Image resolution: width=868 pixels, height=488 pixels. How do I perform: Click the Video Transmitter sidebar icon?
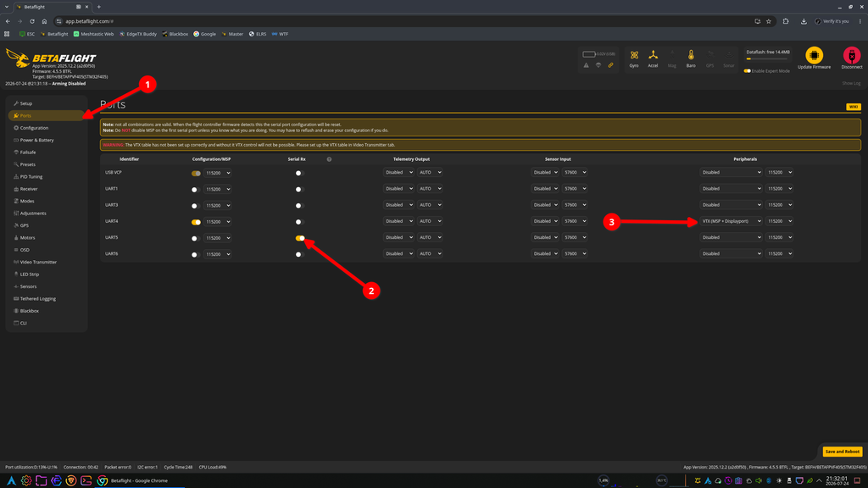(x=16, y=262)
